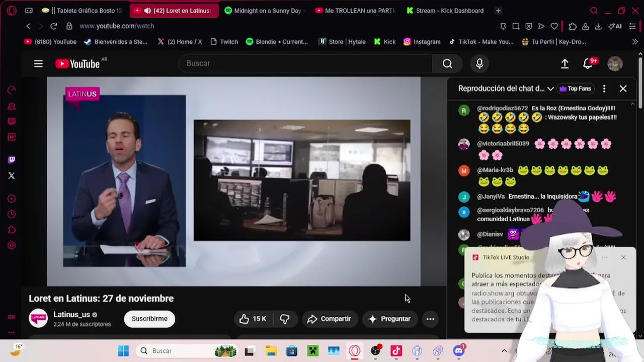Open the Twitch bookmark

[223, 42]
